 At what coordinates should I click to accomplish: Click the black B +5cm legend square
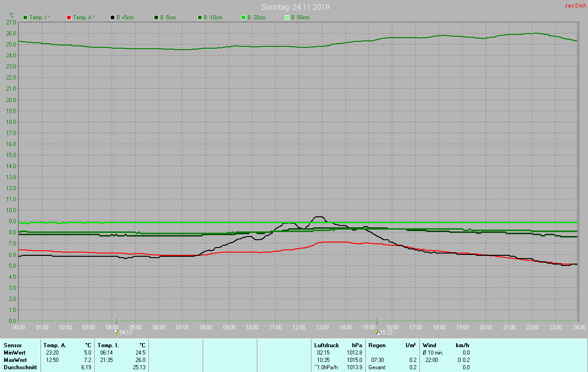(x=113, y=17)
